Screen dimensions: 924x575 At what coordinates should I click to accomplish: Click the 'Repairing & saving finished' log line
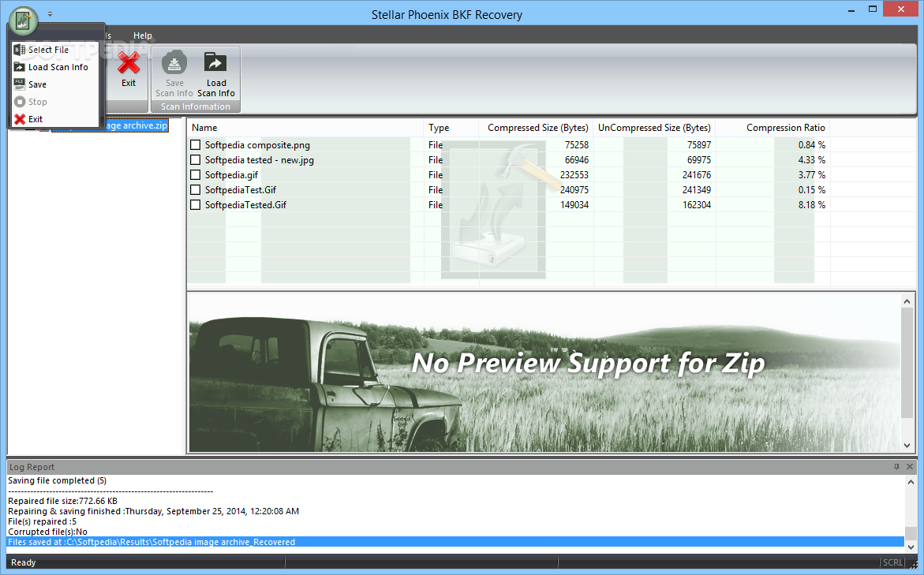[x=153, y=511]
